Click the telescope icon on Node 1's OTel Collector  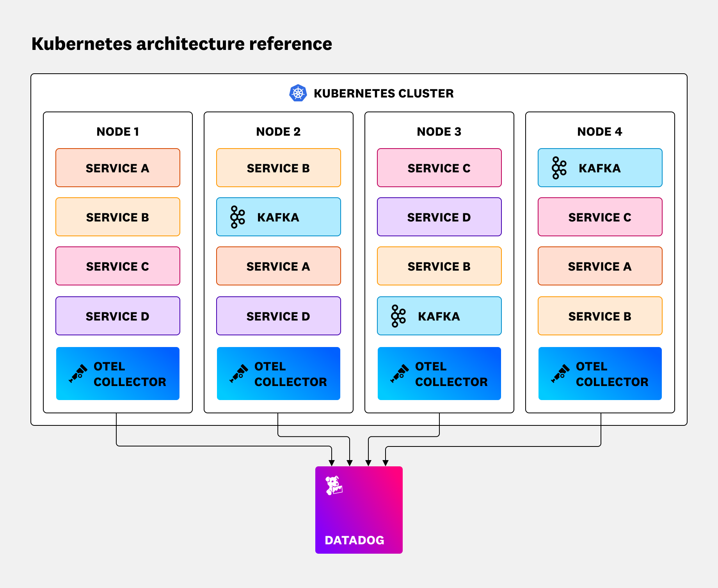(78, 374)
